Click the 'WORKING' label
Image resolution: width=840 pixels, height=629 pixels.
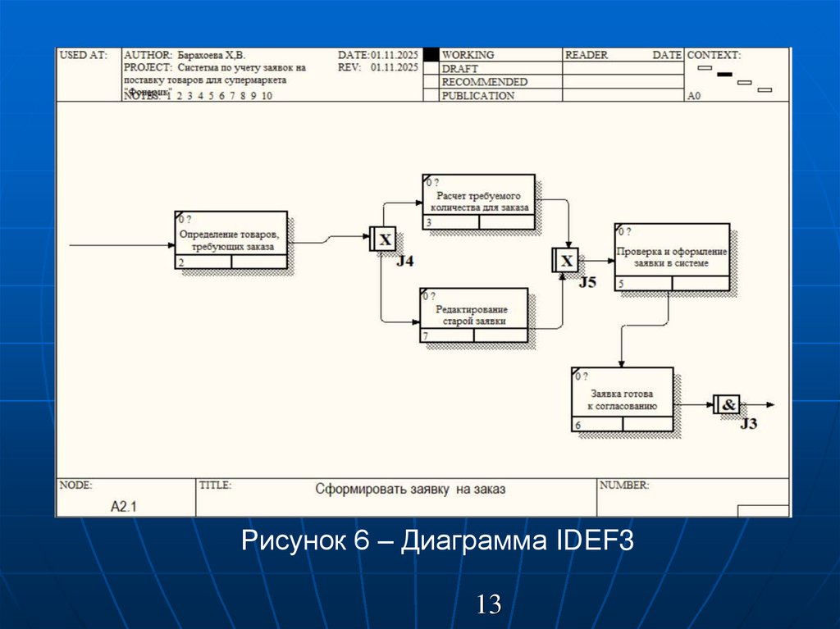point(468,55)
